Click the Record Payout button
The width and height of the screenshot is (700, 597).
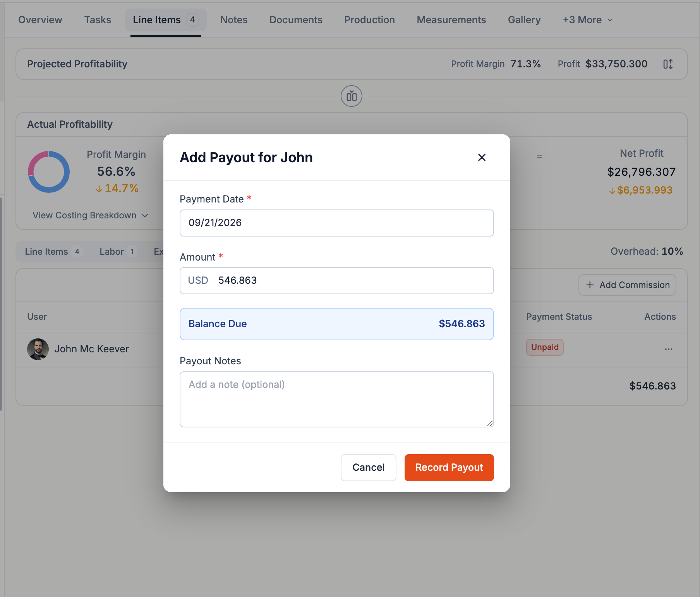[449, 468]
